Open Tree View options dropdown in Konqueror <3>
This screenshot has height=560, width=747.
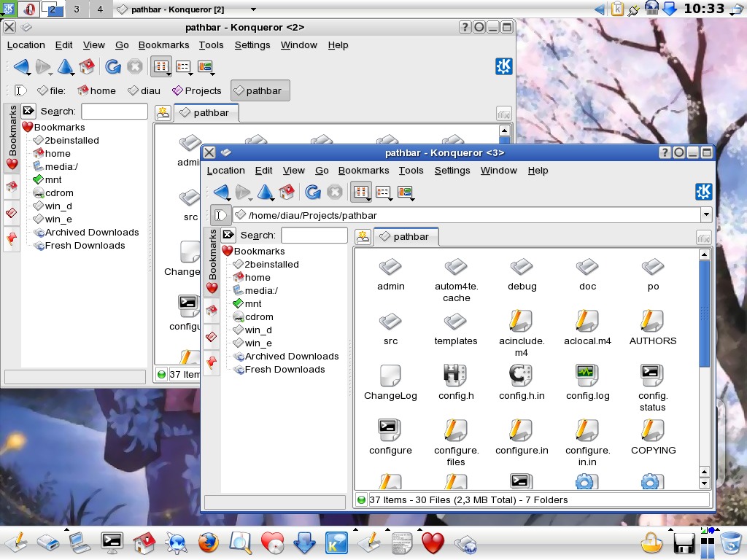(391, 199)
